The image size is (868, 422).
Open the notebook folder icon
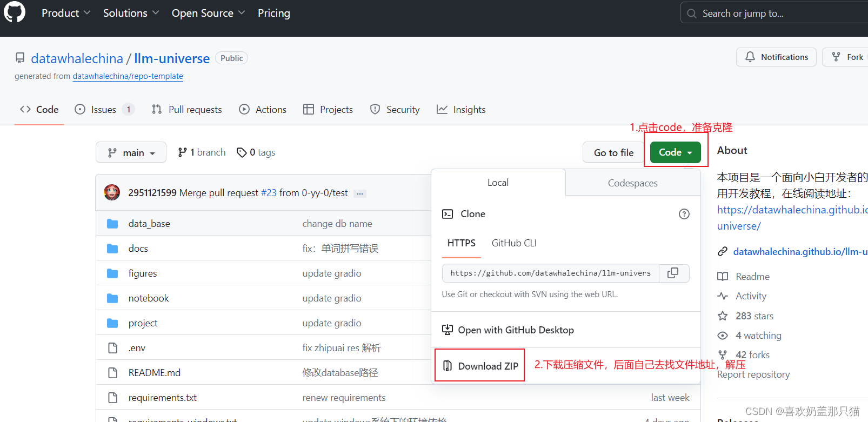(112, 298)
